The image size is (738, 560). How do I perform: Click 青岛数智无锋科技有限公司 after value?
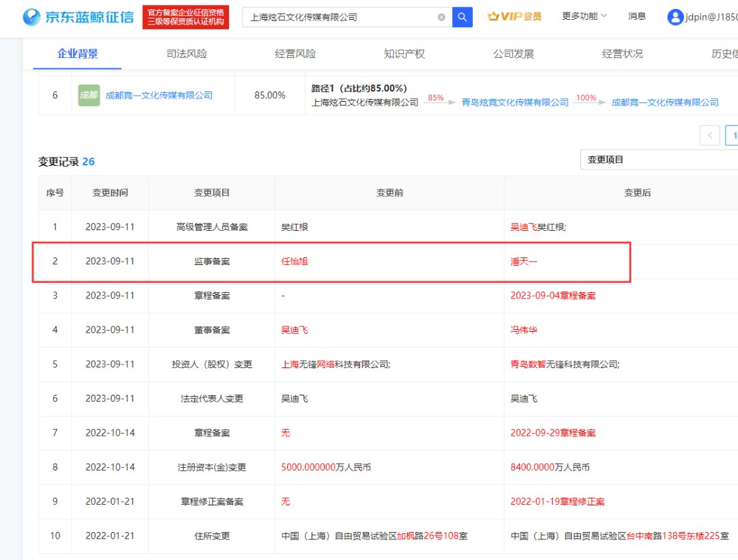pos(565,365)
